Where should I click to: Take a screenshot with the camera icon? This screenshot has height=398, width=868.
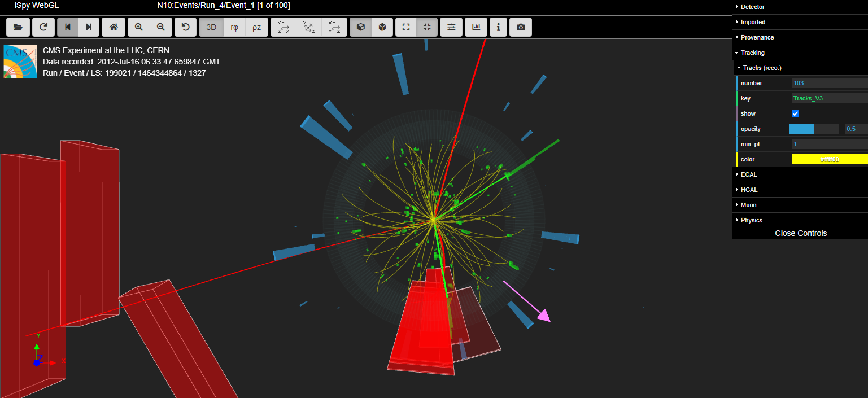(520, 27)
